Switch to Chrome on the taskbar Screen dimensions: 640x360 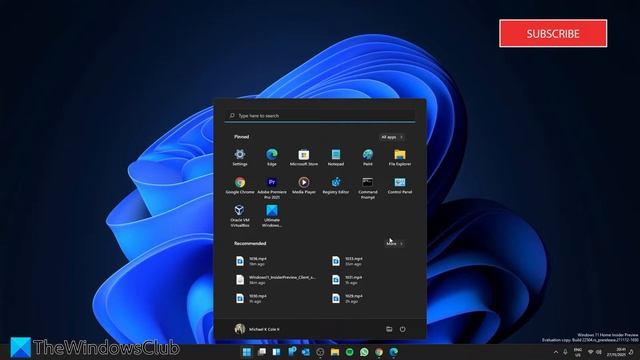[379, 352]
